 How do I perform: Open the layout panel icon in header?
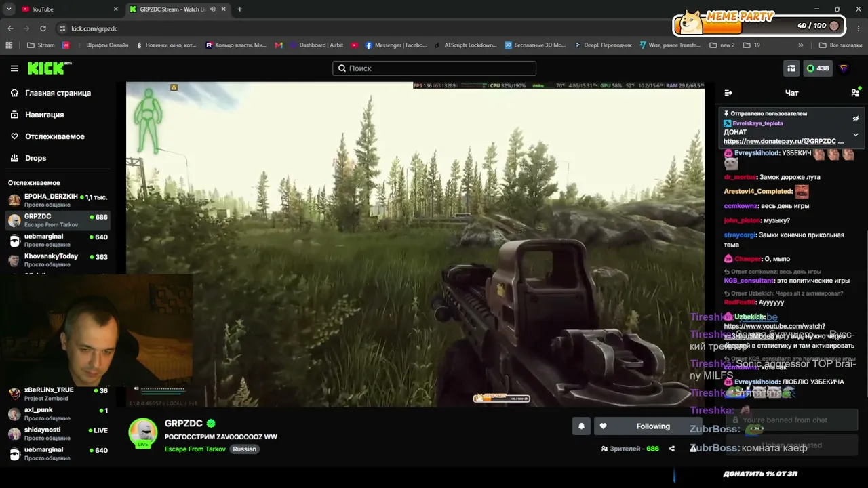tap(791, 68)
